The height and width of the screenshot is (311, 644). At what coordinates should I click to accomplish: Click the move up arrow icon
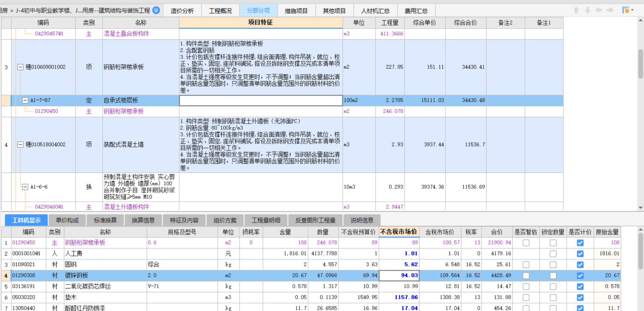(576, 10)
